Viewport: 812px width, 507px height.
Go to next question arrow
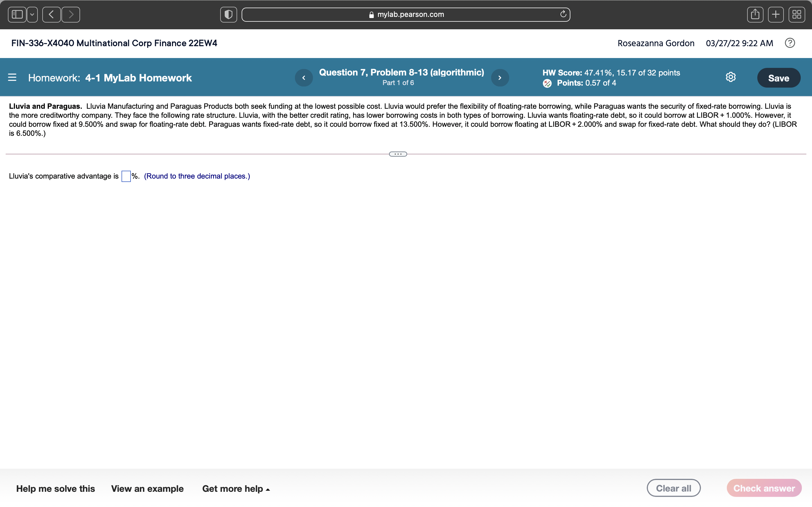coord(500,78)
